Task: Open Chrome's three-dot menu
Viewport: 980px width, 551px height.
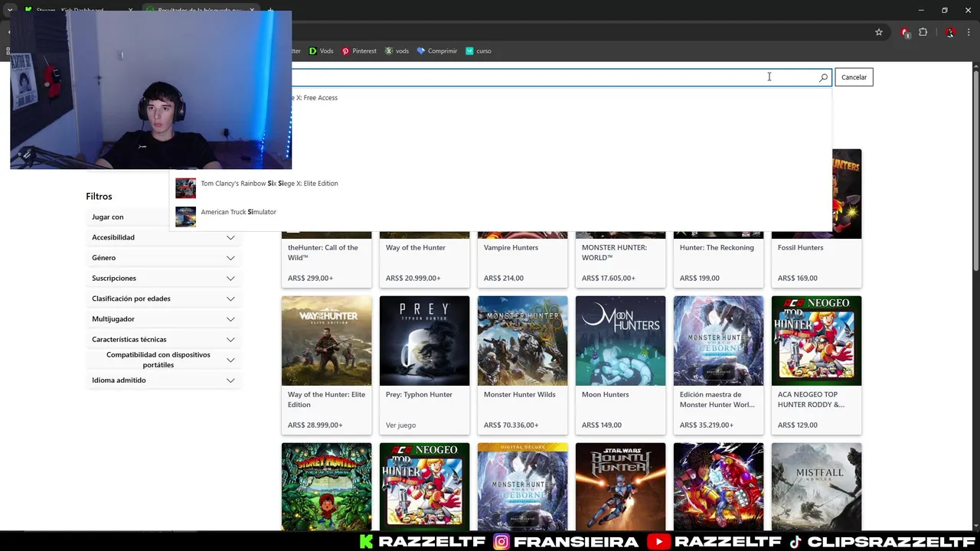Action: [x=969, y=32]
